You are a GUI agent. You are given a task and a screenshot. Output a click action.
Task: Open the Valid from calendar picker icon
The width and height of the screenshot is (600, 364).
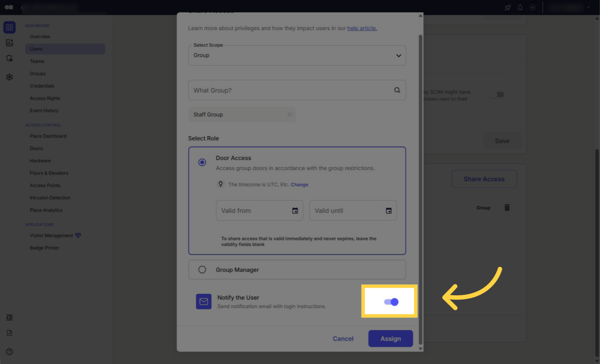295,210
